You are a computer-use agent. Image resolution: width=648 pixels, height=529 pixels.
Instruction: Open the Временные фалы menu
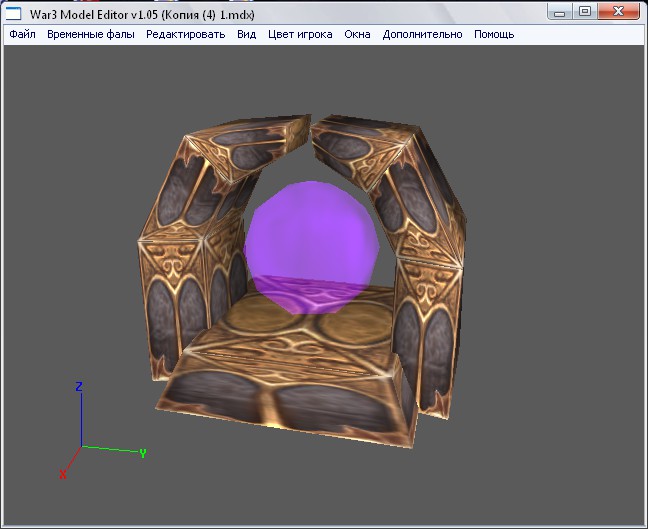[x=91, y=34]
